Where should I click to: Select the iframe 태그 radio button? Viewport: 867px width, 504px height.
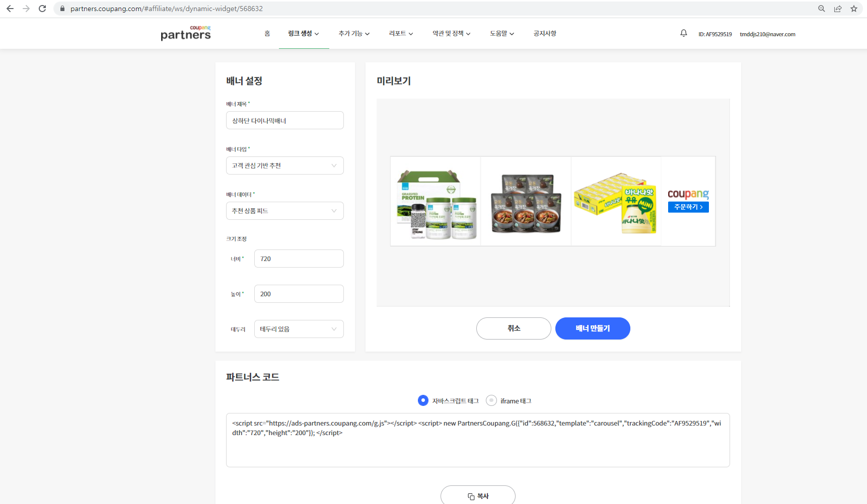tap(491, 400)
